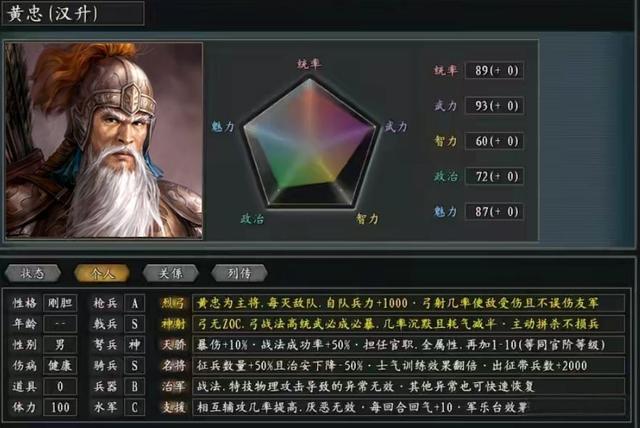The image size is (640, 428).
Task: Select the 智力 value box showing 60
Action: pos(494,141)
